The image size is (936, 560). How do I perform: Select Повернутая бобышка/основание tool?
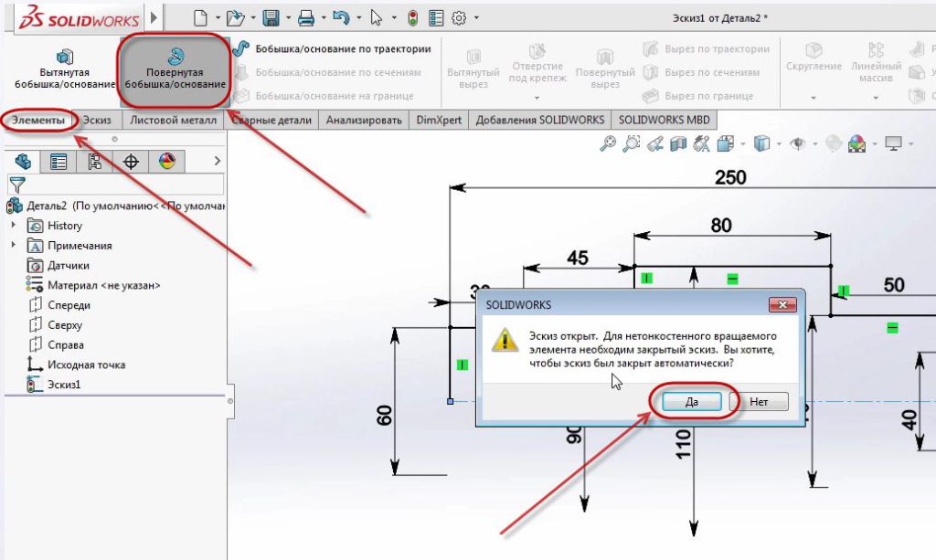click(175, 69)
